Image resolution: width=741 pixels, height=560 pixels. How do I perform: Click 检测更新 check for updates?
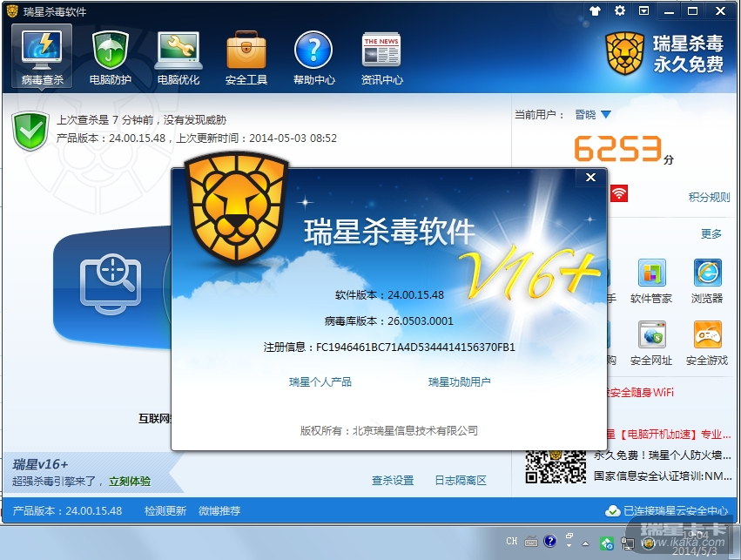[x=165, y=510]
